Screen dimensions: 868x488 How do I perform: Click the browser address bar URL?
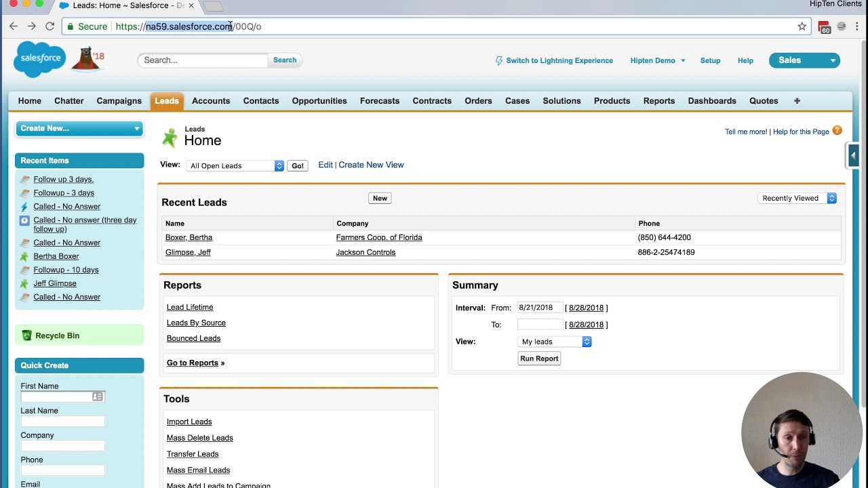[x=189, y=26]
